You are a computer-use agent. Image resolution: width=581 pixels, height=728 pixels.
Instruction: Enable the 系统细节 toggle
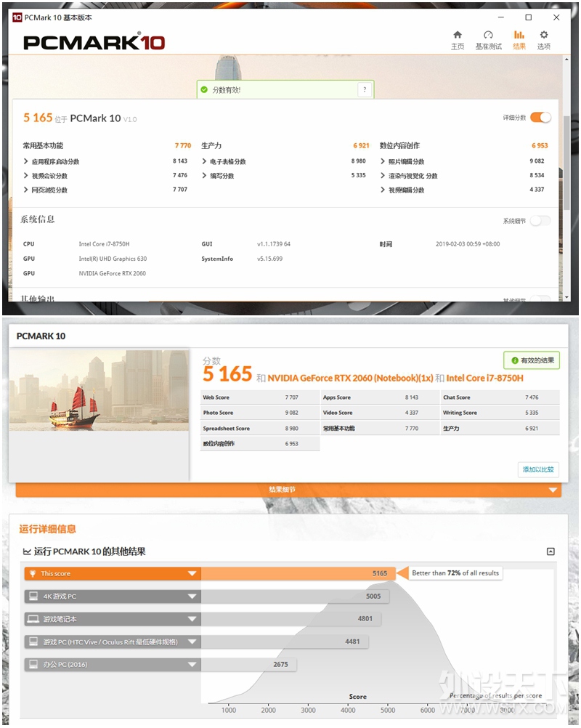pyautogui.click(x=540, y=221)
